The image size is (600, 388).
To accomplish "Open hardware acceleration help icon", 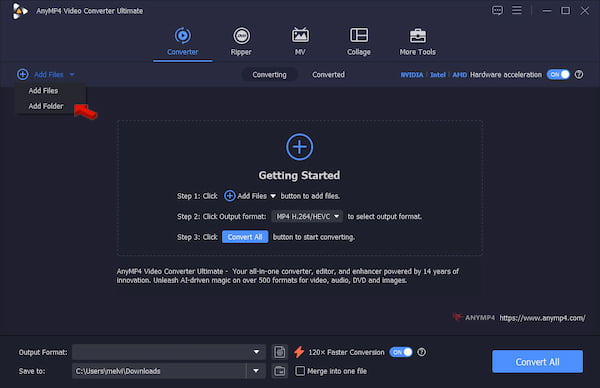I will pos(579,74).
